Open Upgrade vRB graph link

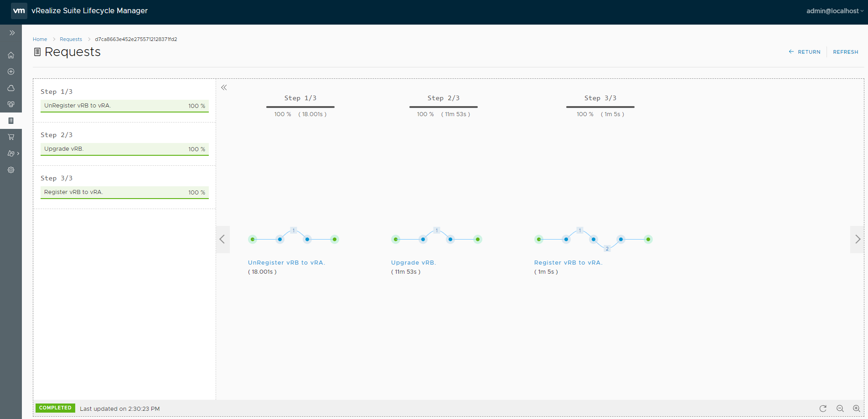(x=413, y=263)
